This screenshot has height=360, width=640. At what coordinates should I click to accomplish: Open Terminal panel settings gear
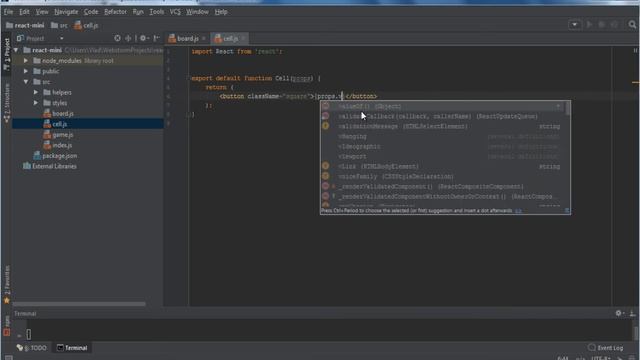click(x=619, y=313)
